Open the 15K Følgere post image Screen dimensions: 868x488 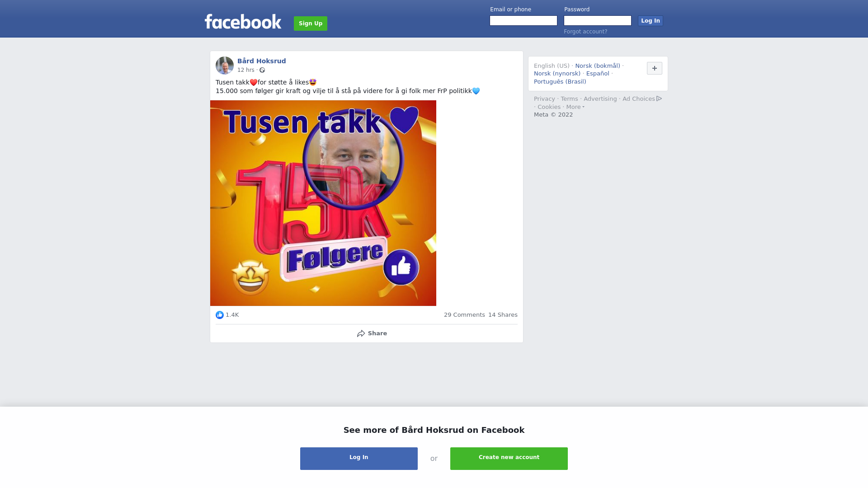coord(323,203)
